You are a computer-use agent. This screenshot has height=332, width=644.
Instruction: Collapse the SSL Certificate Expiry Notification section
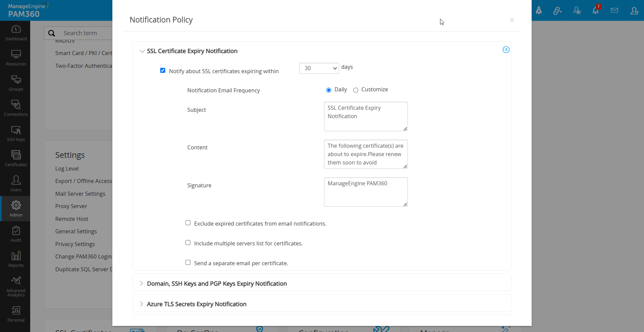tap(142, 51)
